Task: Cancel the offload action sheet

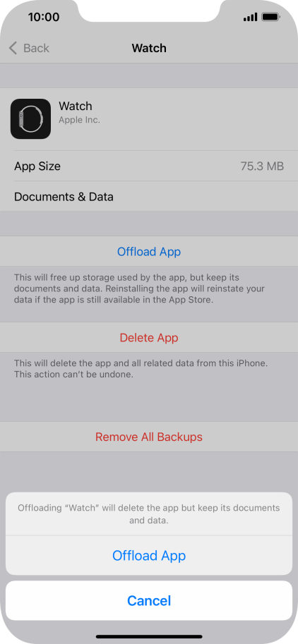Action: click(149, 600)
